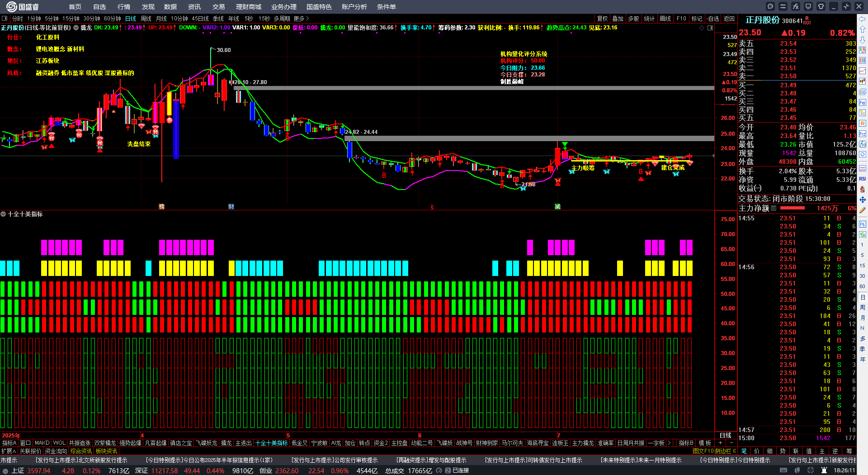Open the 资金流向 link
868x475 pixels.
(56, 451)
